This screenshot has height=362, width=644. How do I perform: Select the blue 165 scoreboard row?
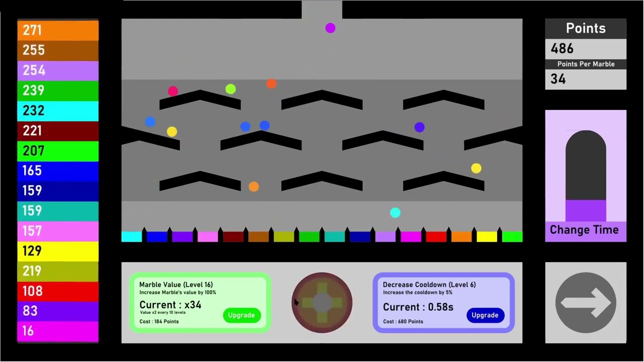[x=58, y=171]
